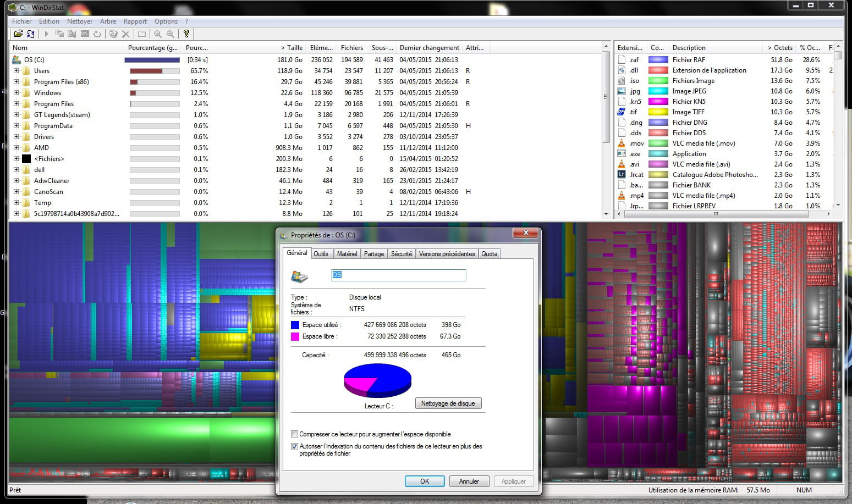852x504 pixels.
Task: Click the .kn5 magenta color swatch
Action: pos(658,102)
